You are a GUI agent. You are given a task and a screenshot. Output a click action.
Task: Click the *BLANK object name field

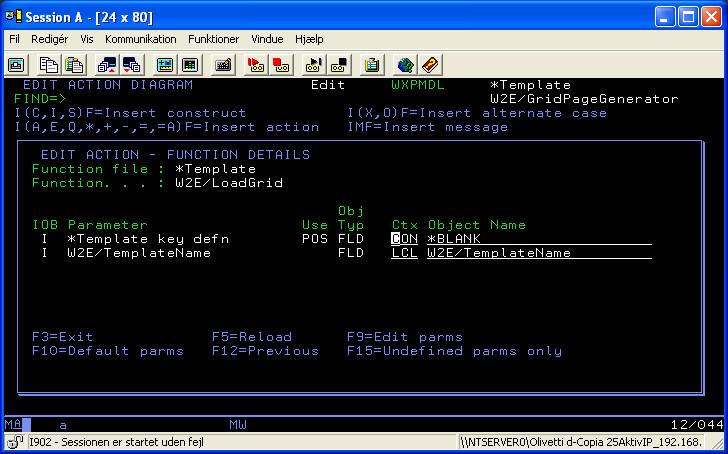point(540,239)
